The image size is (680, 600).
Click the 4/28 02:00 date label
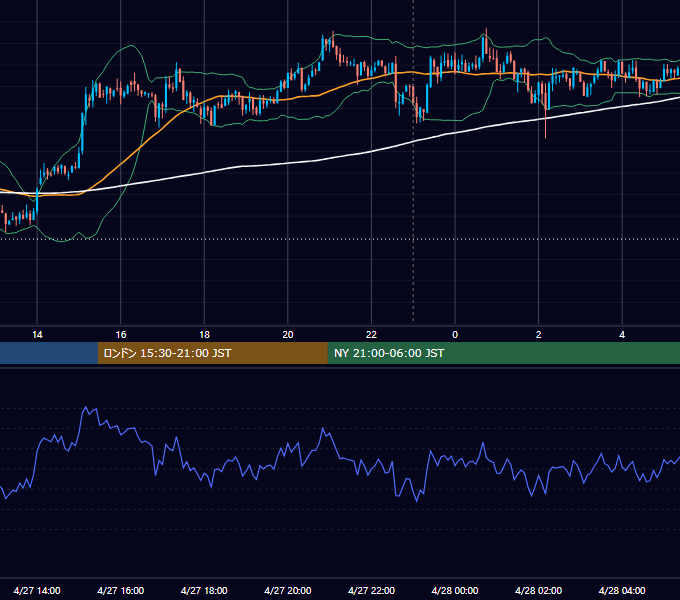tap(538, 590)
